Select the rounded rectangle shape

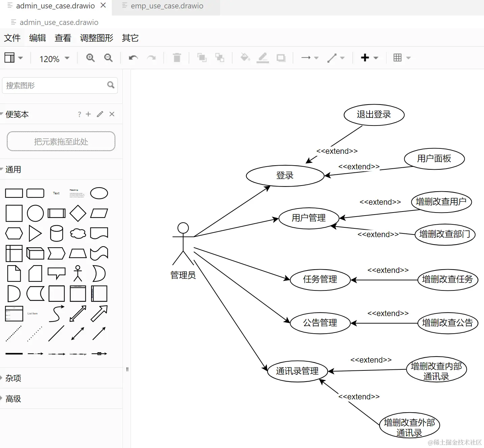(35, 193)
